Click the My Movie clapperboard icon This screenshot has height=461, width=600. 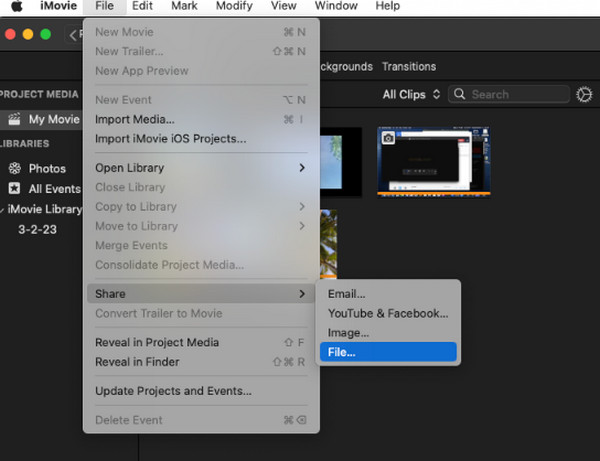15,119
